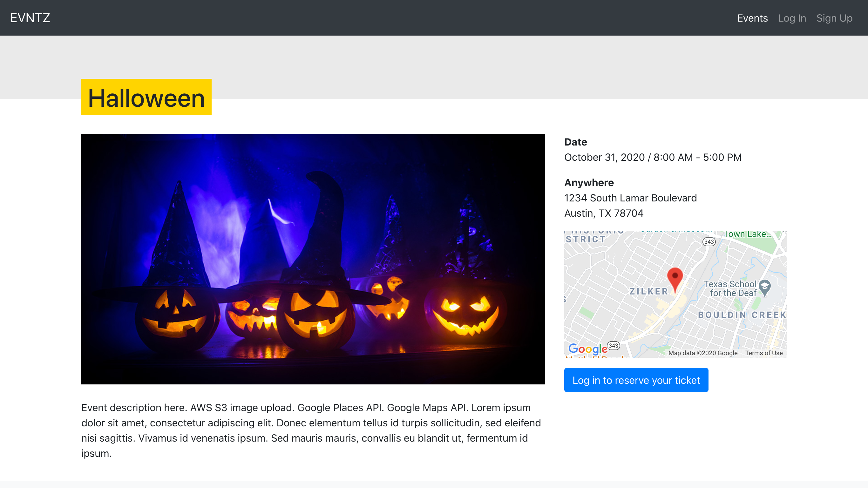
Task: Click the Halloween pumpkins event image
Action: [313, 259]
